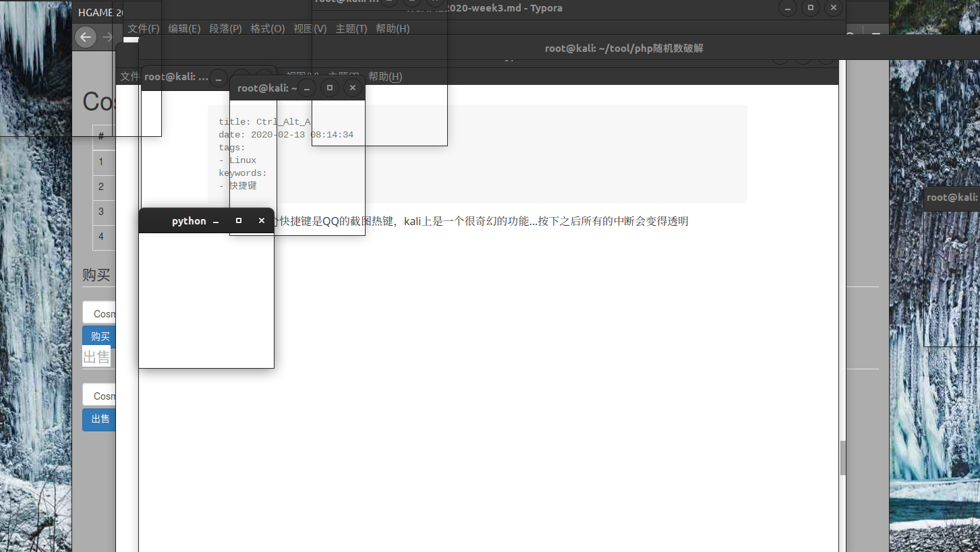Screen dimensions: 980x552
Task: Minimize the python window
Action: point(216,221)
